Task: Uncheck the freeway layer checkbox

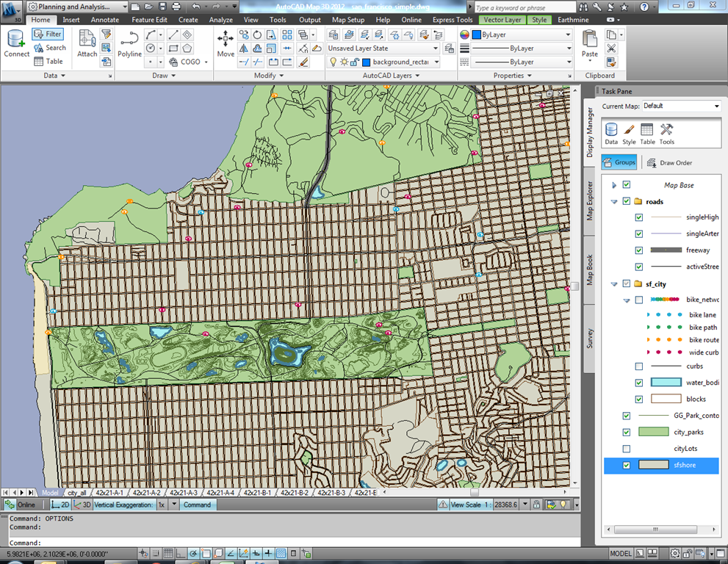Action: (x=638, y=250)
